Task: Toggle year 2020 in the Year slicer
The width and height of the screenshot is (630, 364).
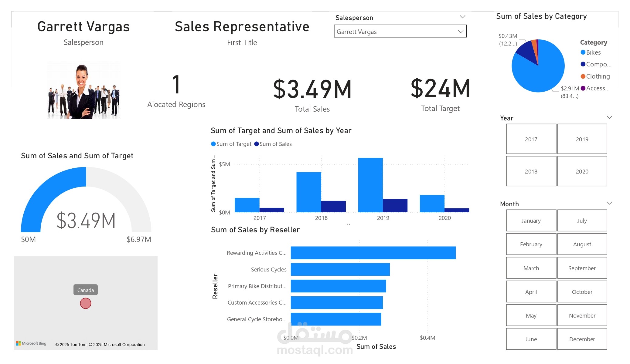Action: pos(582,171)
